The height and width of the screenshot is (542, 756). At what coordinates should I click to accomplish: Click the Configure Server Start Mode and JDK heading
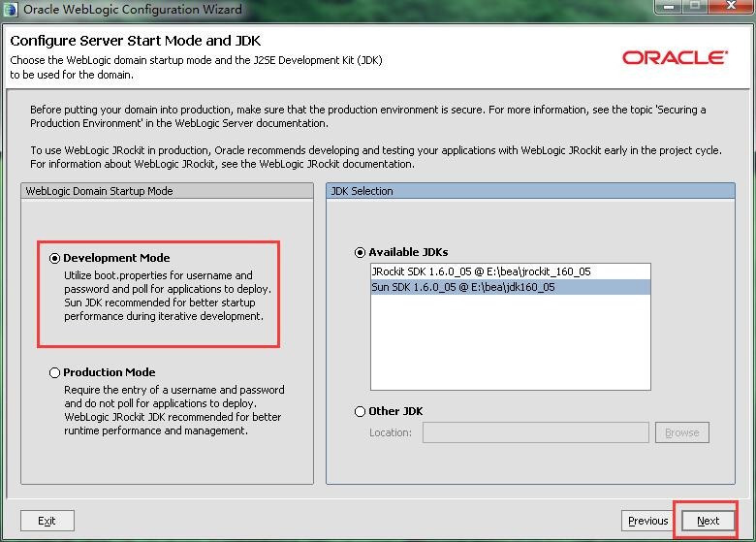pyautogui.click(x=136, y=41)
